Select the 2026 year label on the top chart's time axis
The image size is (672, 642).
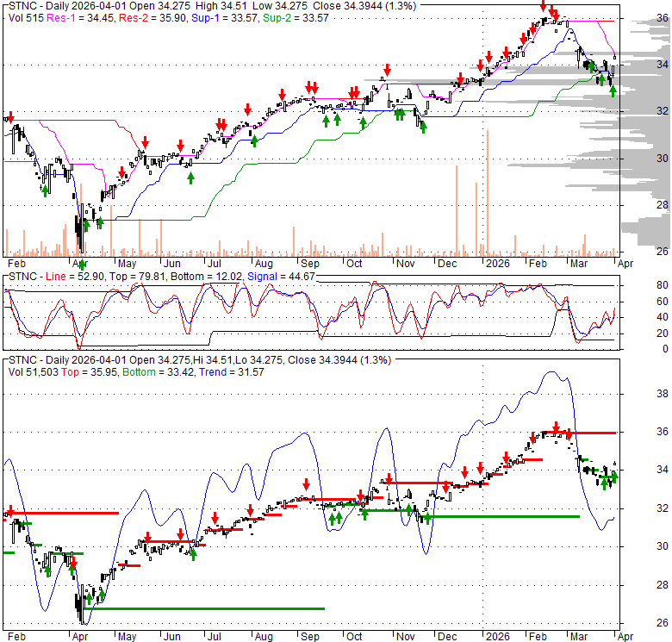click(496, 263)
